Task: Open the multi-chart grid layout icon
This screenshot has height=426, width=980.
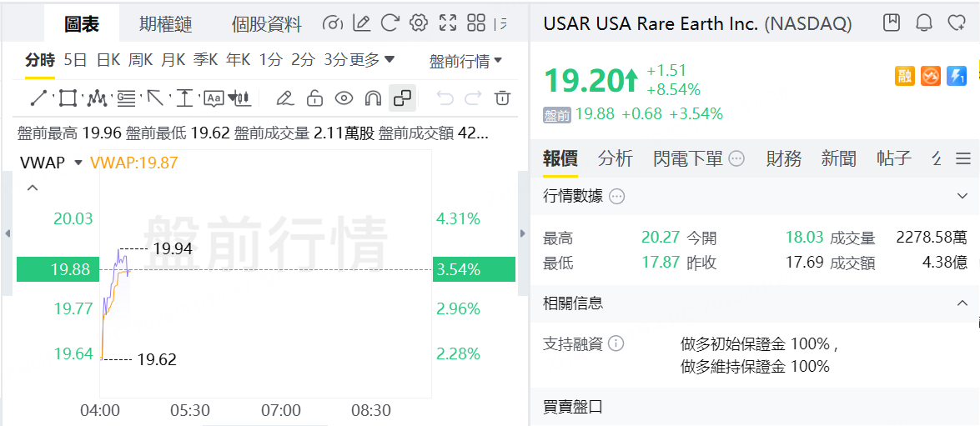Action: [x=476, y=23]
